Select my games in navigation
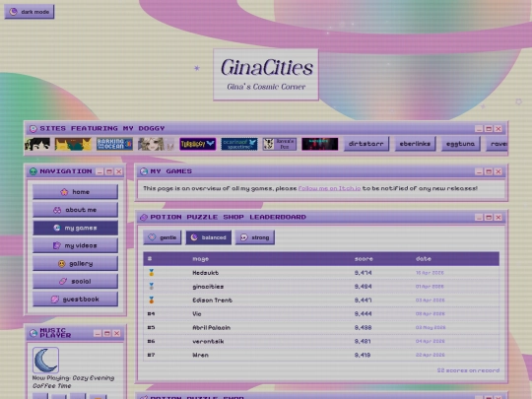Screen dimensions: 532x399 [75, 228]
